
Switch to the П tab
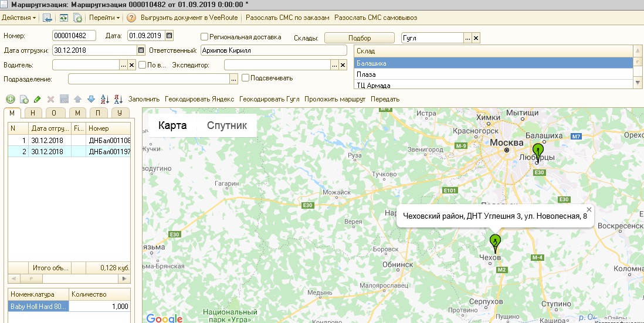[x=99, y=113]
